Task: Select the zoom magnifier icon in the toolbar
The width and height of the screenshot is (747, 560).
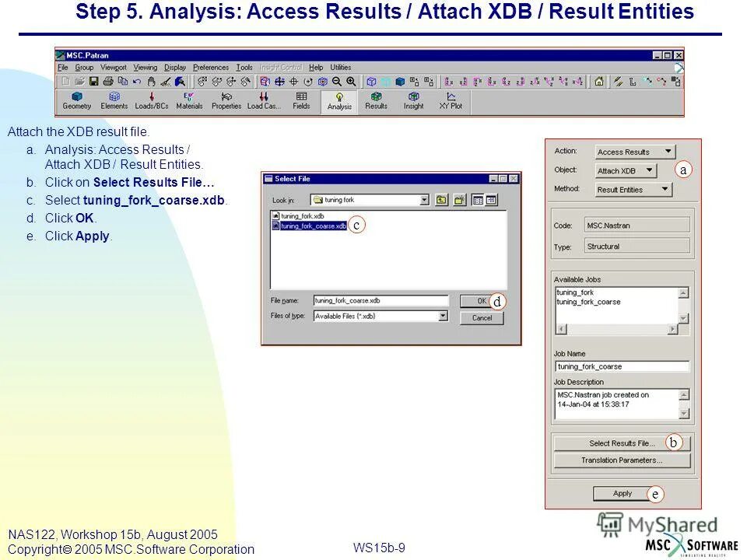Action: [352, 80]
